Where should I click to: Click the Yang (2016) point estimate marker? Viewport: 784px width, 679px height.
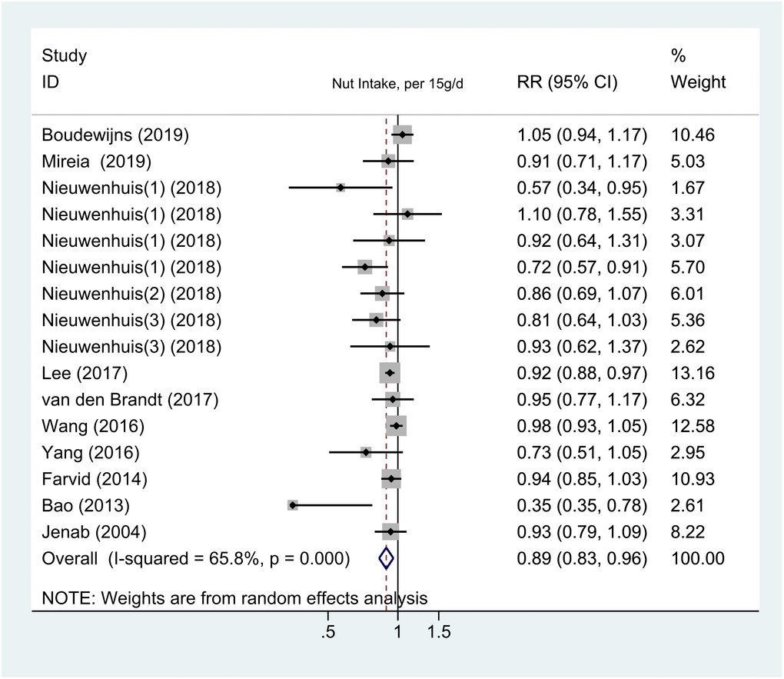tap(366, 452)
